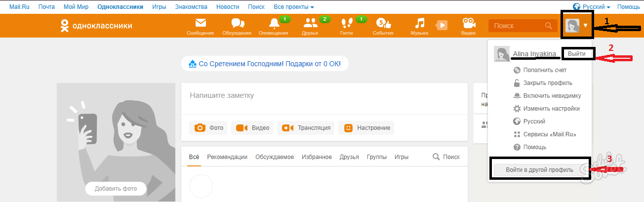This screenshot has height=202, width=644.
Task: Open Видео camera icon
Action: point(468,23)
